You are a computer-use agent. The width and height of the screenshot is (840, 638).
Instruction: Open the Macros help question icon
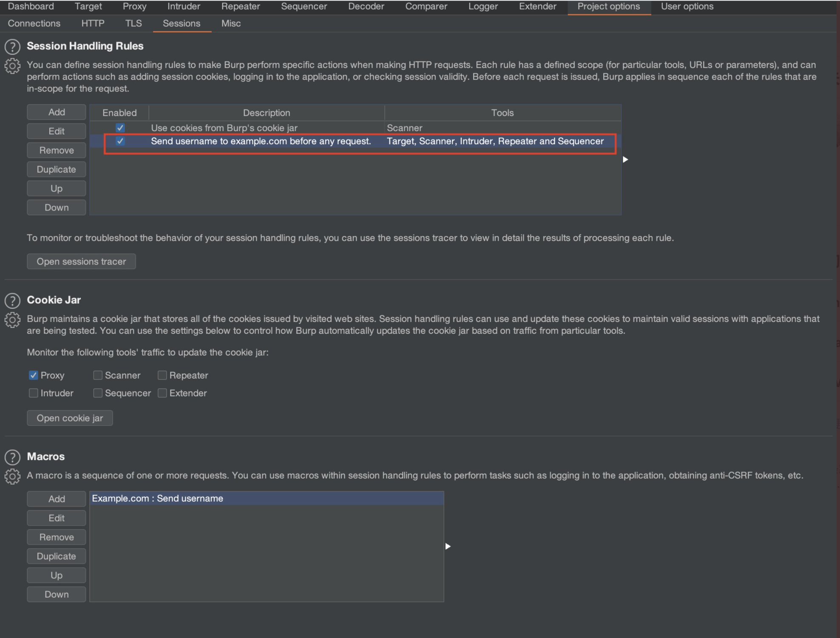[12, 457]
